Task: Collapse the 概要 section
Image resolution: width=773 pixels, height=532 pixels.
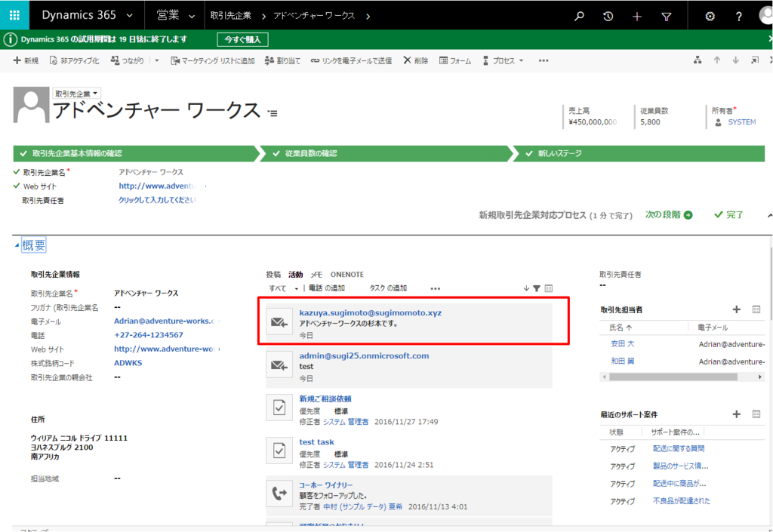Action: click(x=17, y=244)
